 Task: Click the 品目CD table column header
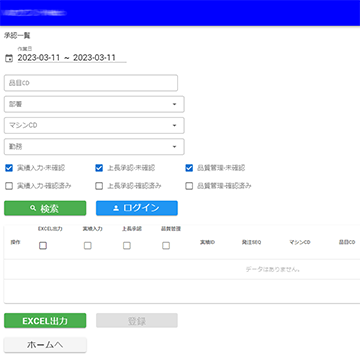[x=347, y=242]
